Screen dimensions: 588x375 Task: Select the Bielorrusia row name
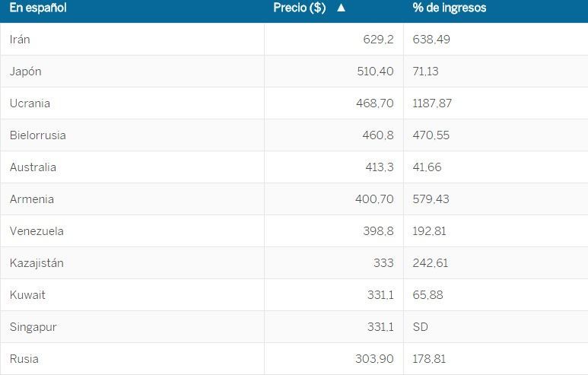pos(38,135)
